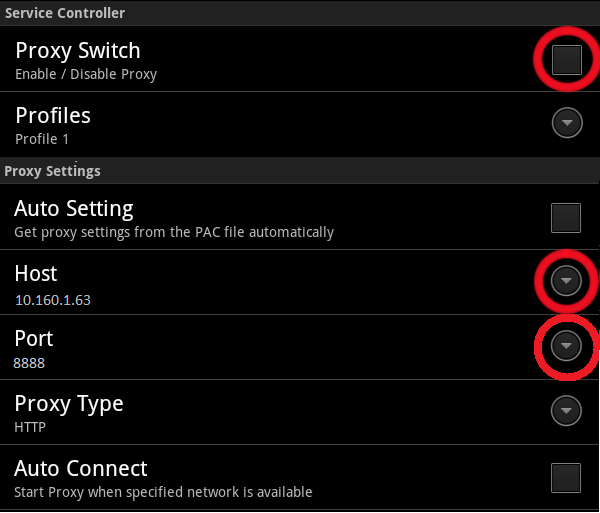Click the Port dropdown arrow

coord(567,346)
